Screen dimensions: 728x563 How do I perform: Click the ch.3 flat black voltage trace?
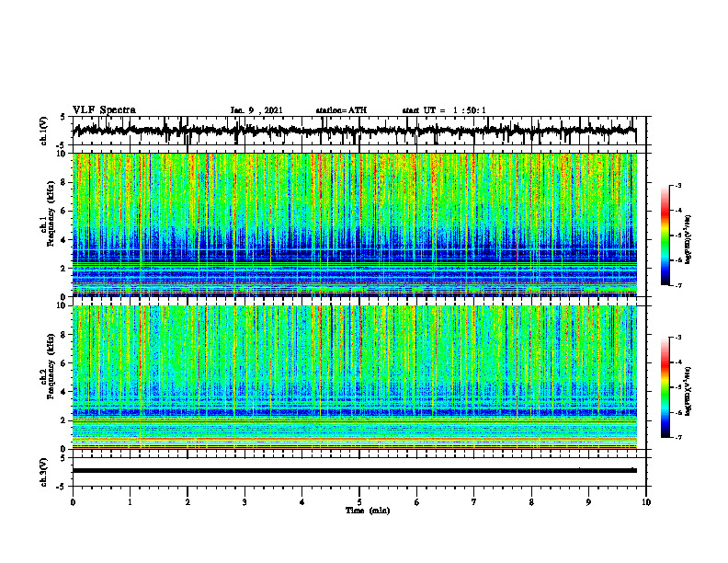[354, 471]
